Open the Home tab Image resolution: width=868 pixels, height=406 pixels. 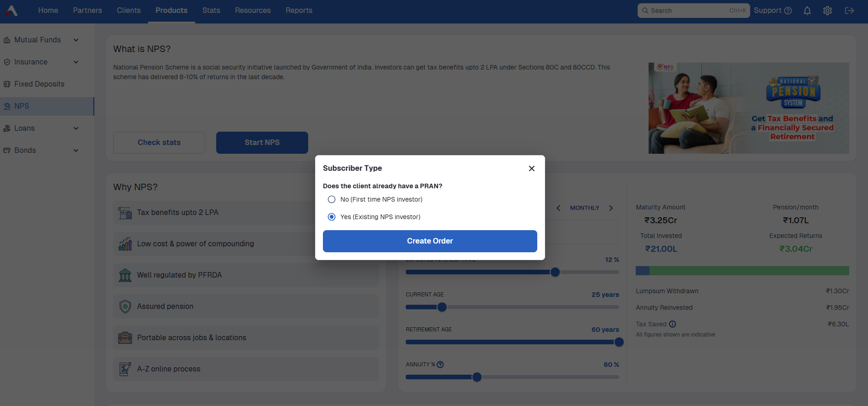(48, 11)
